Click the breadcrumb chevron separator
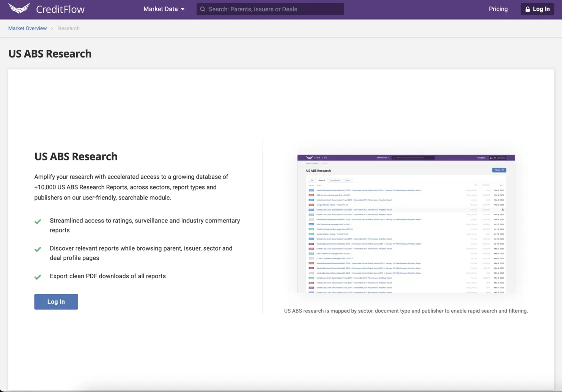 coord(52,28)
